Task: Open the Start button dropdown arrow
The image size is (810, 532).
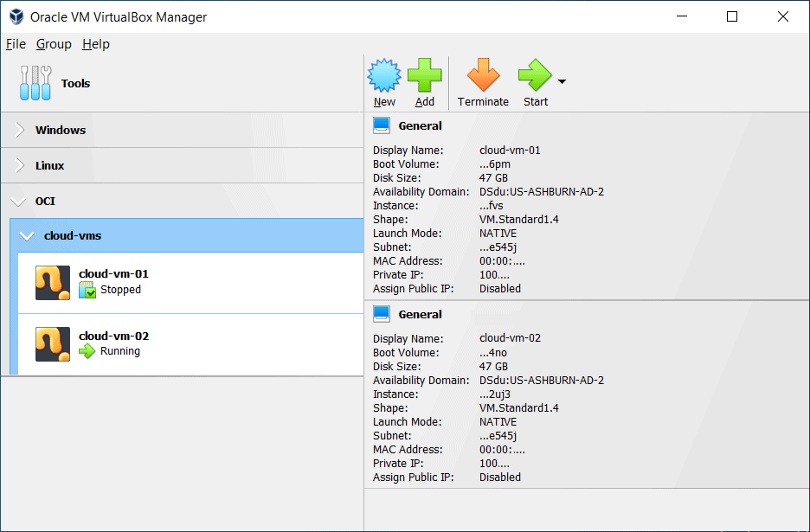Action: (x=562, y=82)
